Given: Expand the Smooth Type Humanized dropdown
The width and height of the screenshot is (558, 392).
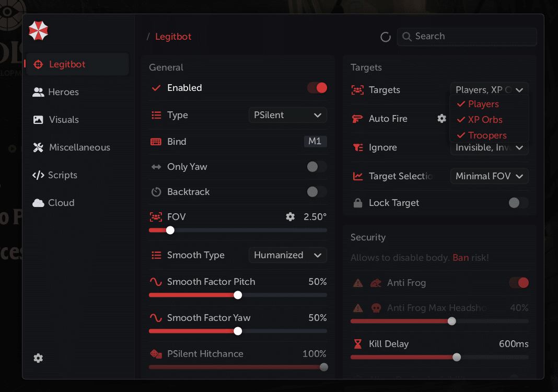Looking at the screenshot, I should (288, 255).
